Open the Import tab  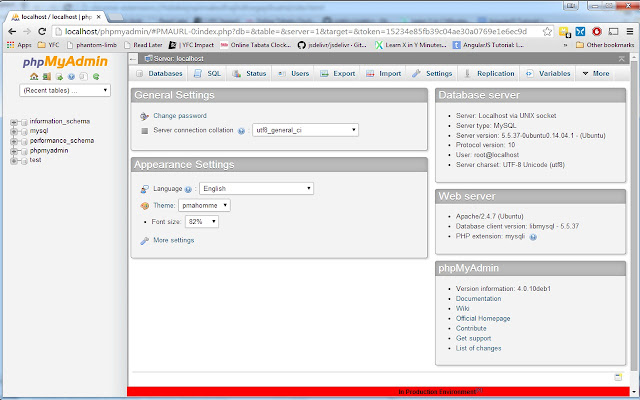tap(384, 73)
